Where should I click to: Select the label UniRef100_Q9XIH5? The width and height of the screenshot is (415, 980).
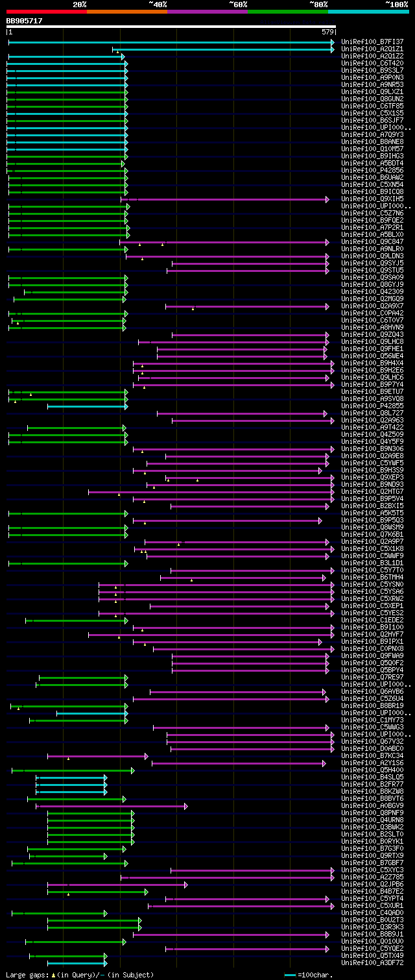point(372,199)
